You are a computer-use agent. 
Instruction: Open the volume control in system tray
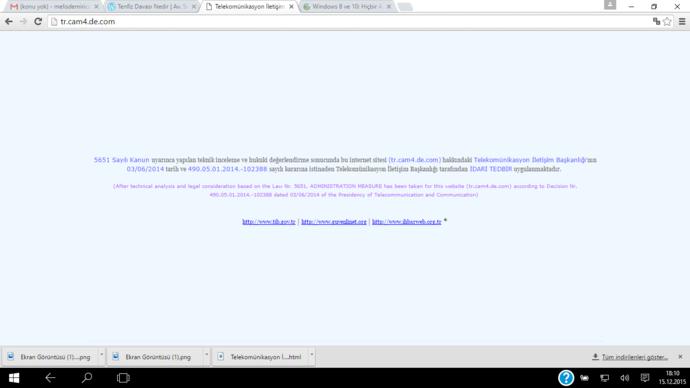624,378
